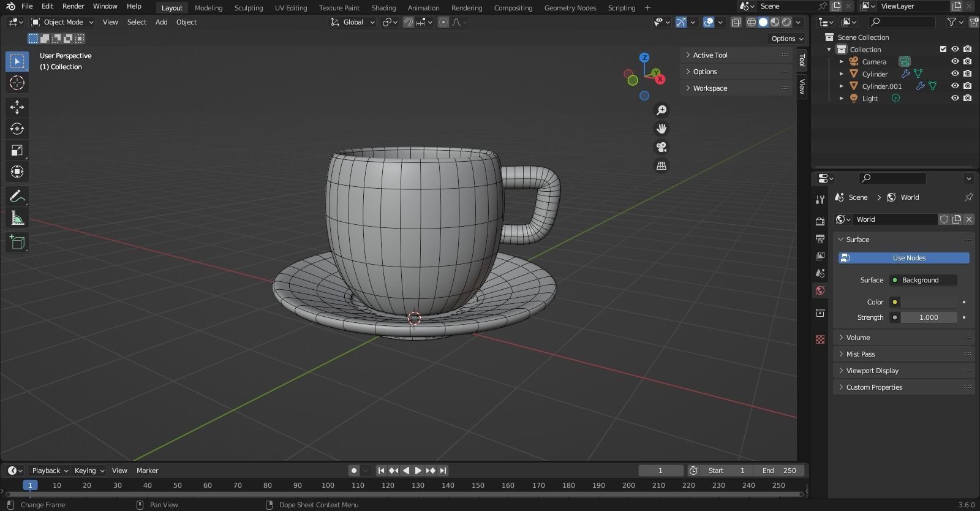Click the Surface Background shader button
This screenshot has height=511, width=980.
click(924, 280)
